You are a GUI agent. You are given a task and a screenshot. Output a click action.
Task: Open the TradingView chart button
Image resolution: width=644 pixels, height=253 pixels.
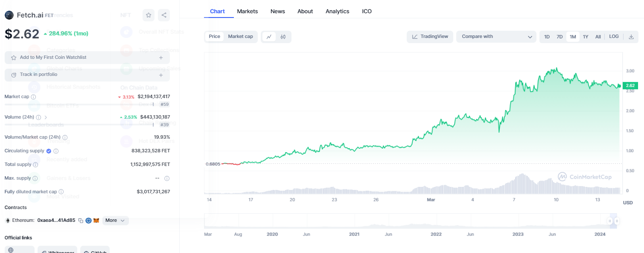430,37
